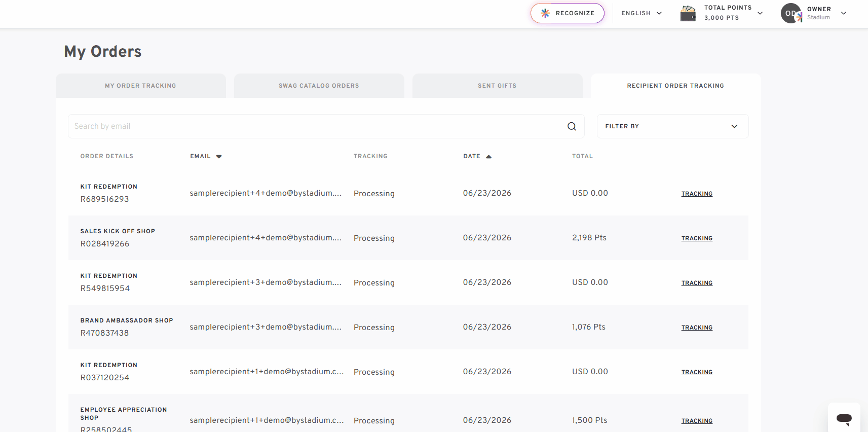This screenshot has width=868, height=432.
Task: Expand the Total Points dropdown
Action: pyautogui.click(x=760, y=13)
